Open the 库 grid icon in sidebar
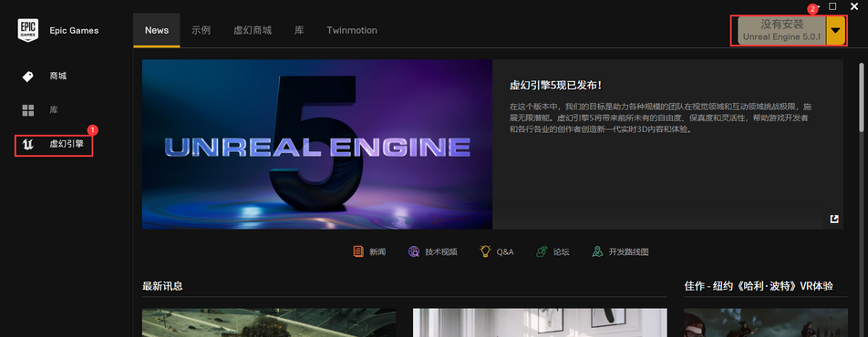The image size is (868, 337). tap(27, 110)
